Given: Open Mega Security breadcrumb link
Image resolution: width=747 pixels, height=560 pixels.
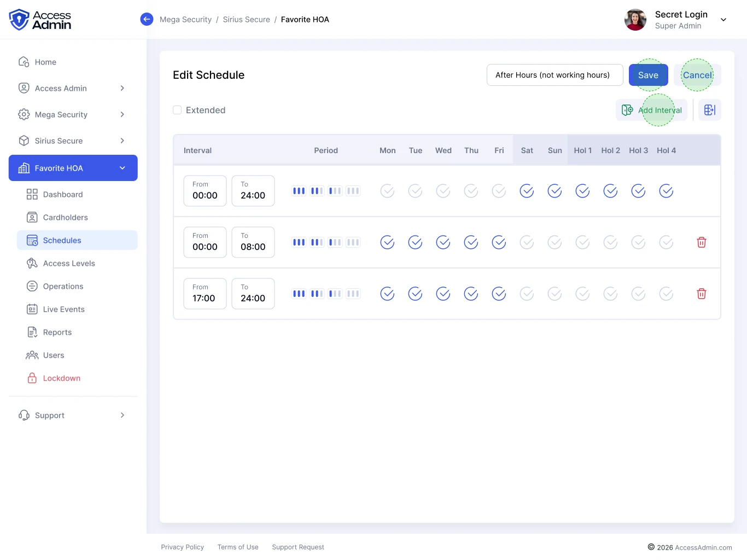Looking at the screenshot, I should pos(185,20).
